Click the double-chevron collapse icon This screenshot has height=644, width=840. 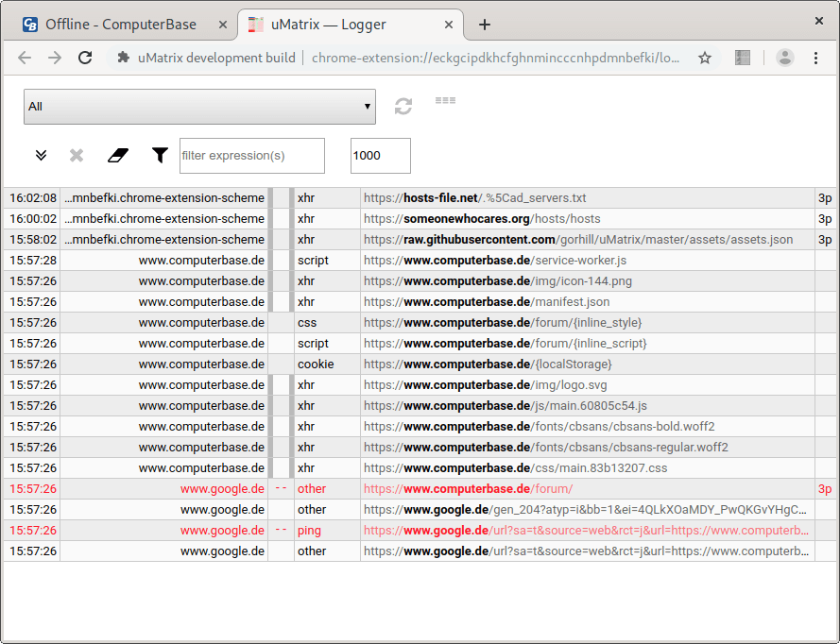pyautogui.click(x=40, y=154)
